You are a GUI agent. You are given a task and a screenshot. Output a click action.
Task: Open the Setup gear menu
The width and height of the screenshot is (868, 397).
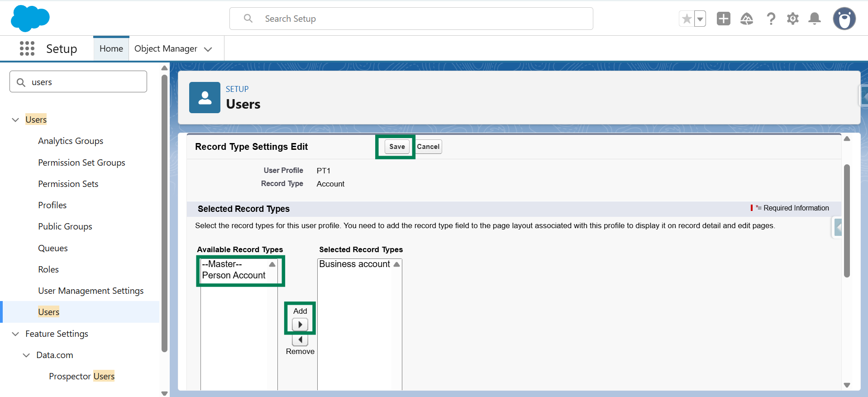click(x=792, y=19)
